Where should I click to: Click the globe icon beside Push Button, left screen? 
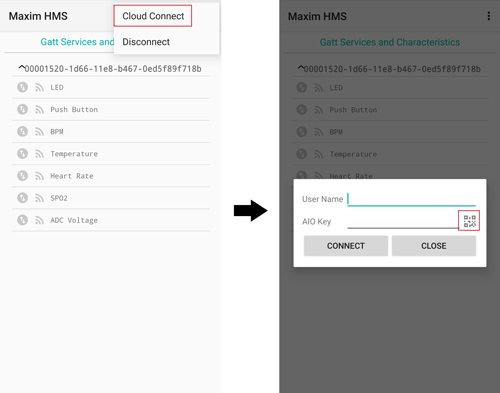[23, 109]
